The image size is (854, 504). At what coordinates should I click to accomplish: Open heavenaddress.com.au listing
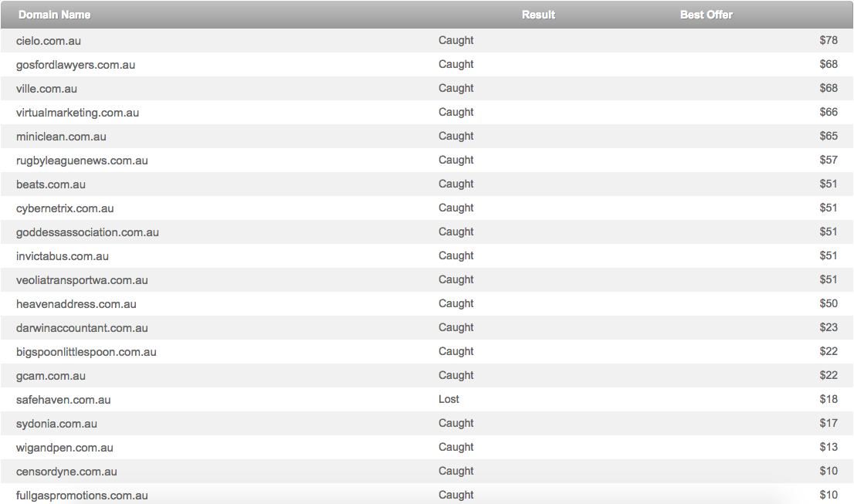point(76,304)
